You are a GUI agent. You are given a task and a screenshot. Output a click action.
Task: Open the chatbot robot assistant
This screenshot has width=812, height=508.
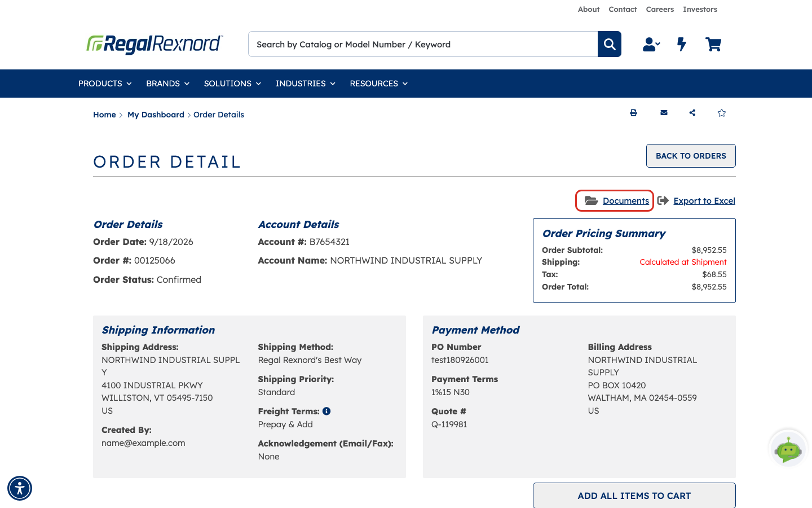click(788, 449)
